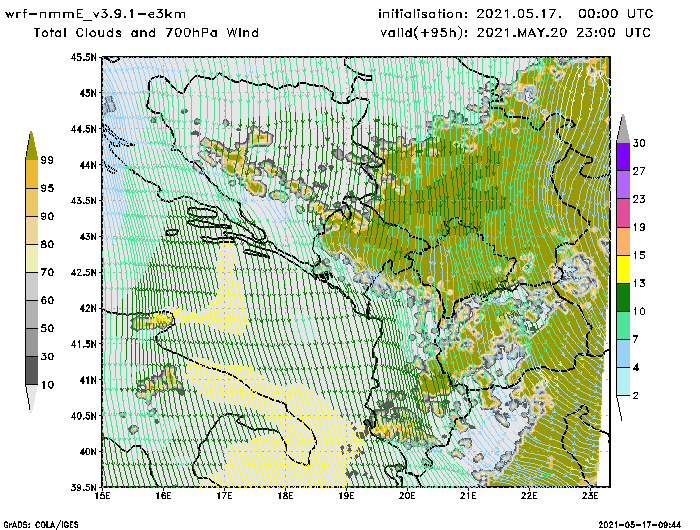
Task: Click the 7 label on wind legend
Action: pyautogui.click(x=636, y=339)
